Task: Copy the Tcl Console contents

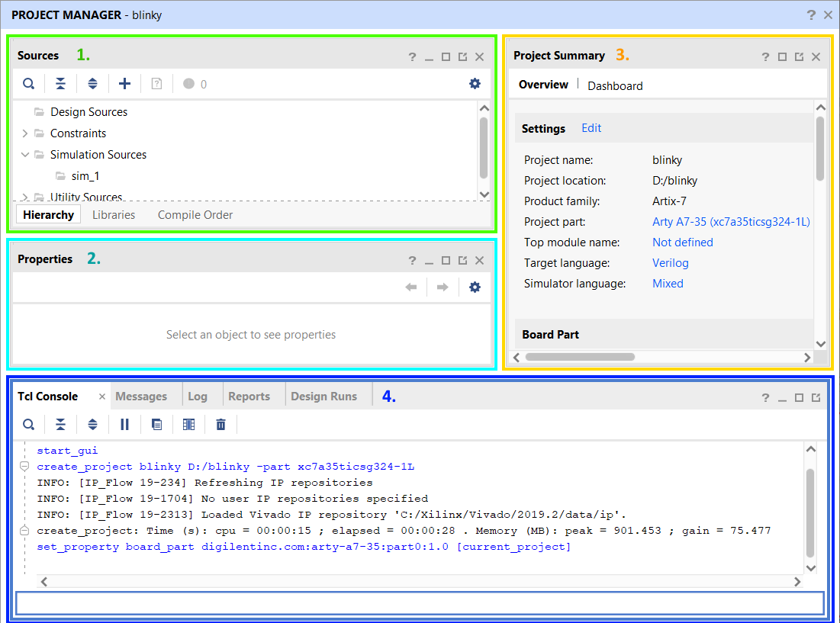Action: pyautogui.click(x=156, y=425)
